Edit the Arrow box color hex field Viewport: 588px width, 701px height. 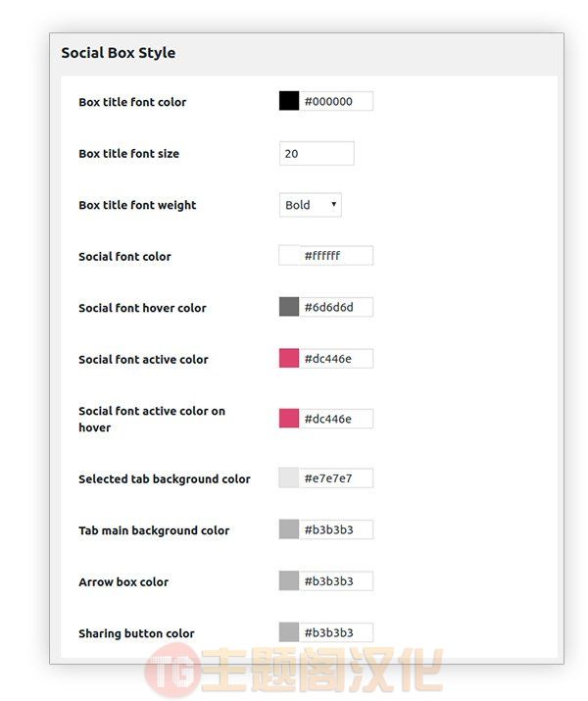(336, 580)
